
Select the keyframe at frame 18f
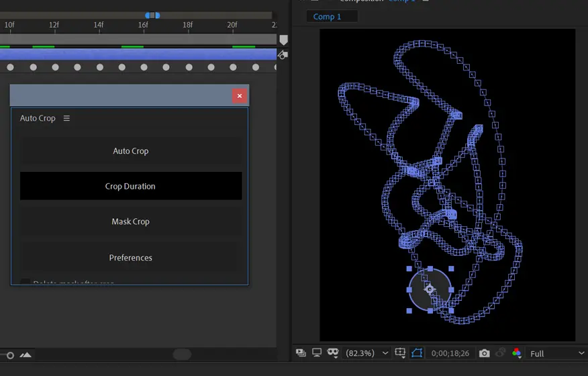click(189, 67)
